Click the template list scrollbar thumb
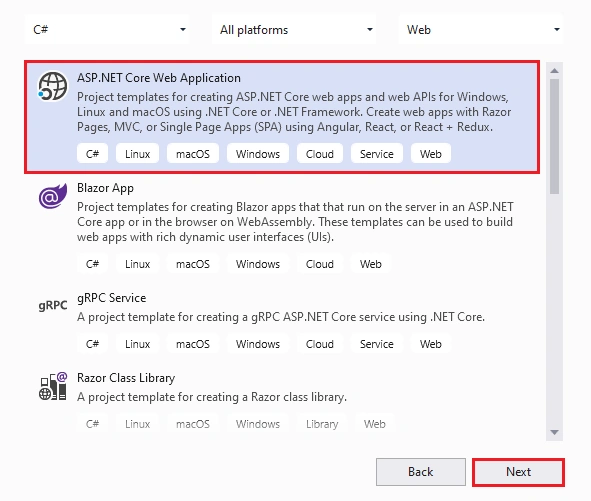 554,136
